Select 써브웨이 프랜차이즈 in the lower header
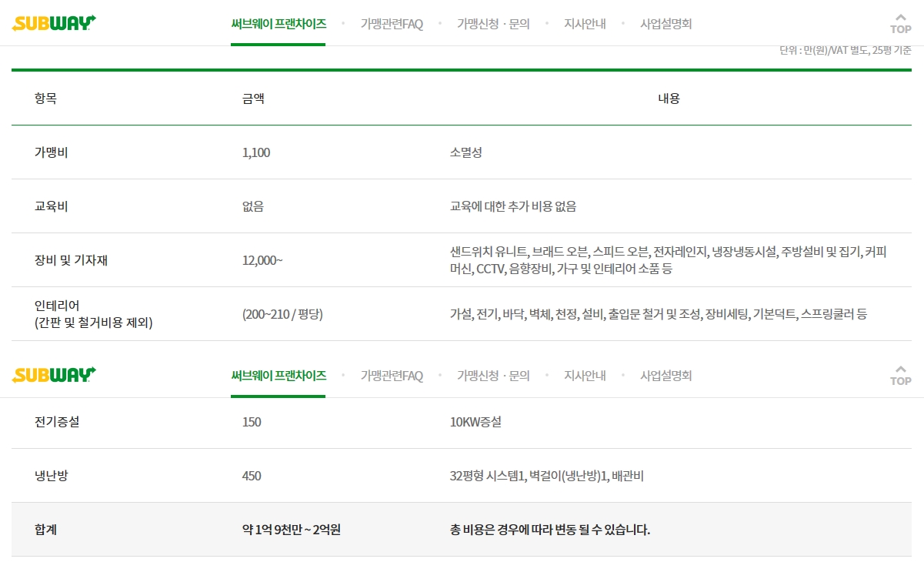Image resolution: width=924 pixels, height=562 pixels. pos(279,376)
